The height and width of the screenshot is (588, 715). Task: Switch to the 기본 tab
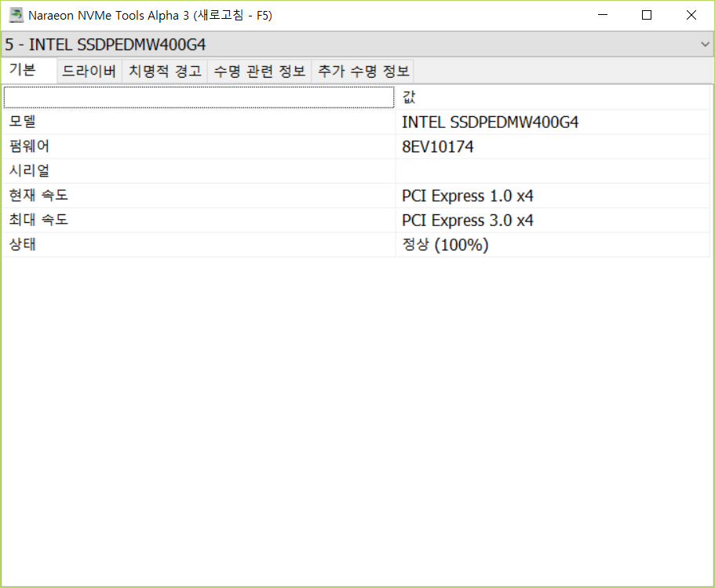coord(29,70)
